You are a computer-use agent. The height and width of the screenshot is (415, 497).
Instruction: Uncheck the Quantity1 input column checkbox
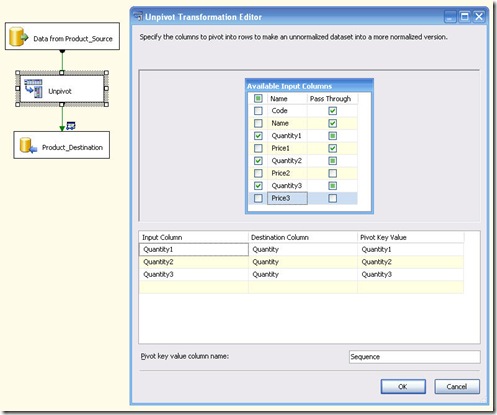tap(258, 136)
